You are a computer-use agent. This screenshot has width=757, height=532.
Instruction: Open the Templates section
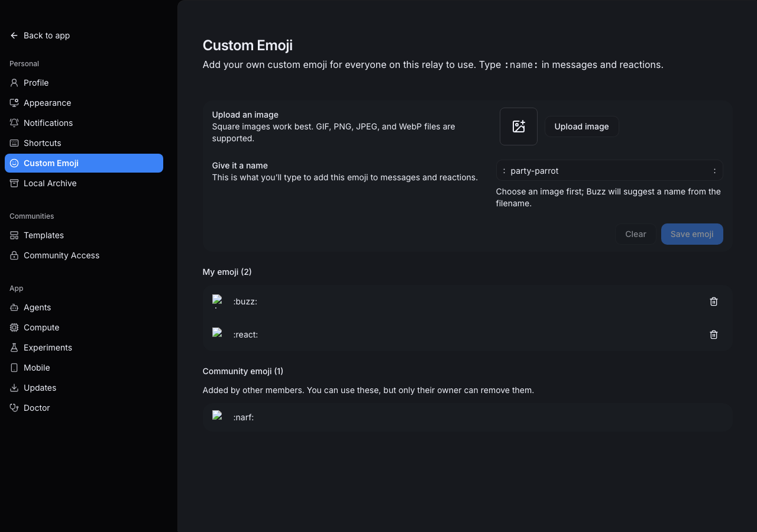84,235
